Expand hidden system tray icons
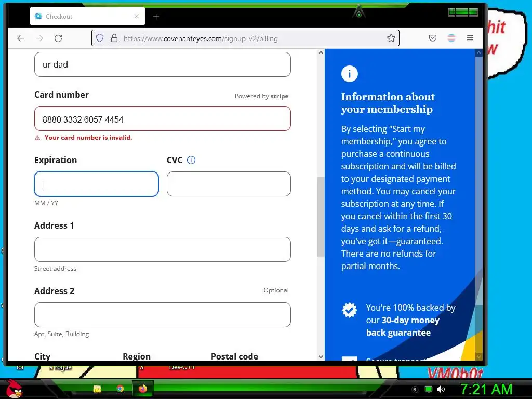The image size is (532, 399). pos(415,390)
